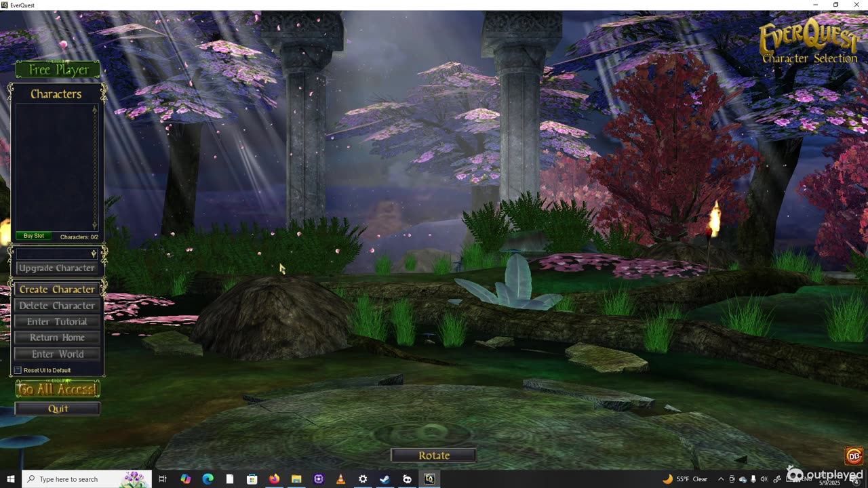
Task: Click Delete Character button
Action: 57,306
